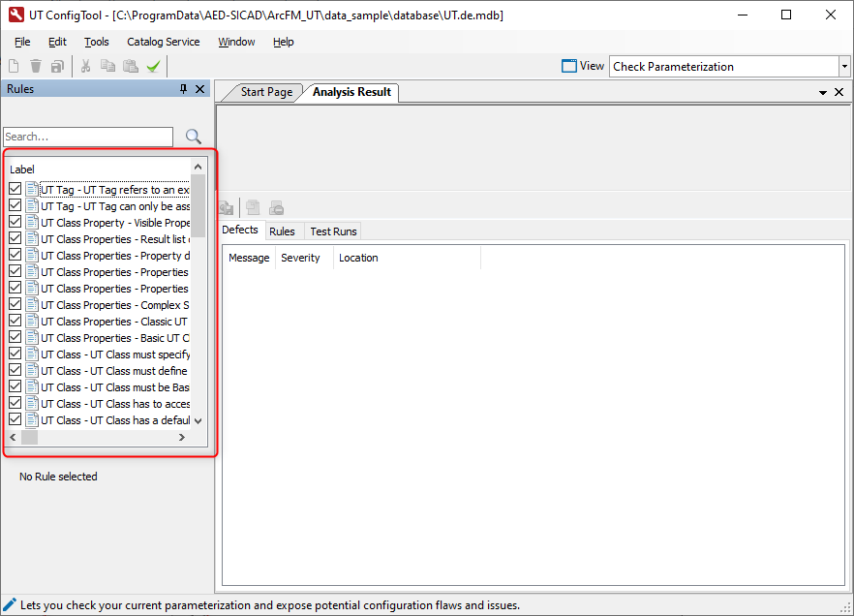Click the Copy toolbar icon

(107, 67)
